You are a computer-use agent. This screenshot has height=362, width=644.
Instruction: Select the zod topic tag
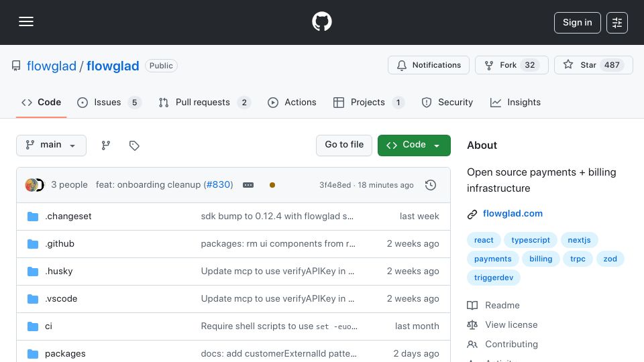[610, 259]
